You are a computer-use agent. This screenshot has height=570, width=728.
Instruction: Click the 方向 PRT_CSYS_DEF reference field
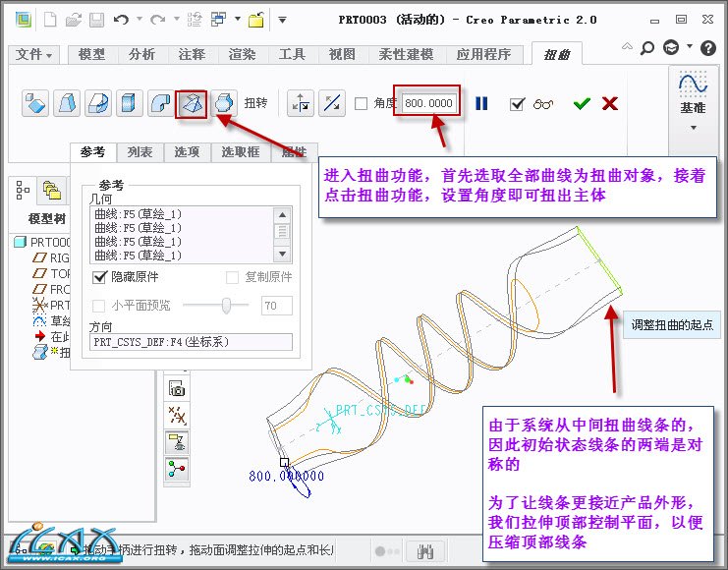click(191, 342)
